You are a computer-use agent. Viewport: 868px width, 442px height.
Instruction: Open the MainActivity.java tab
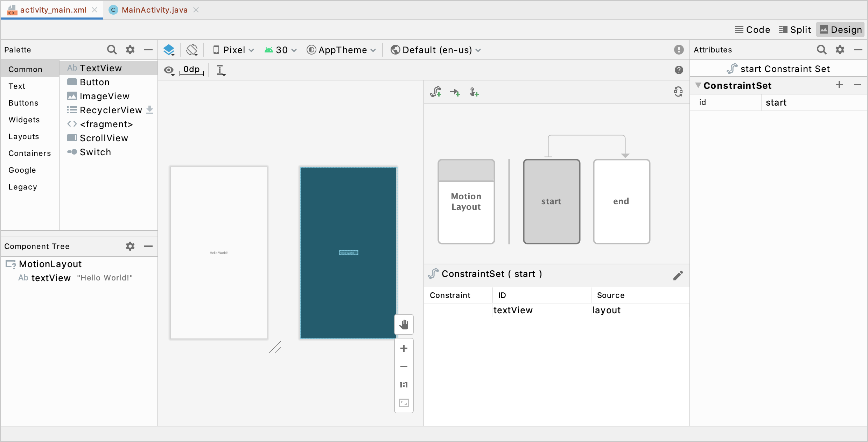(x=154, y=10)
